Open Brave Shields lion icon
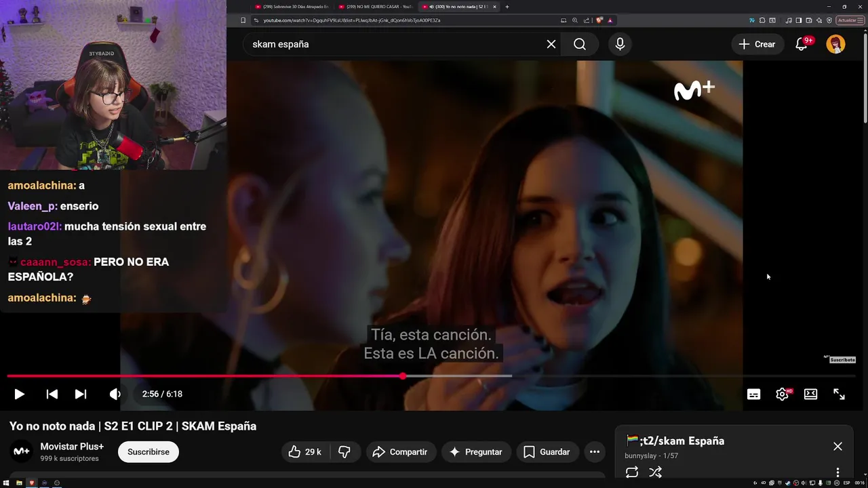The height and width of the screenshot is (488, 868). click(599, 20)
